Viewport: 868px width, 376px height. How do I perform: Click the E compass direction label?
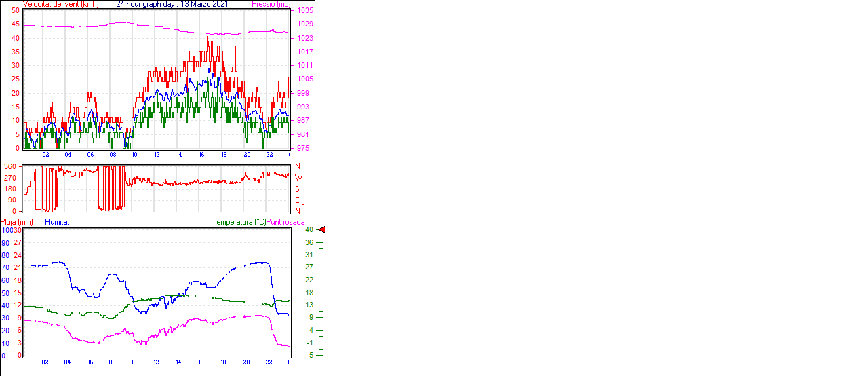(x=298, y=200)
